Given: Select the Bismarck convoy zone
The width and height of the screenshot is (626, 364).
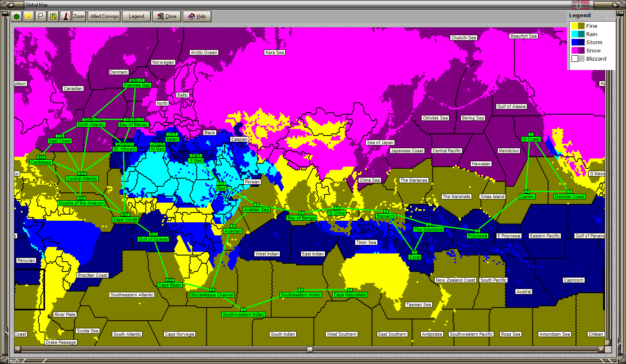Looking at the screenshot, I should tap(386, 216).
